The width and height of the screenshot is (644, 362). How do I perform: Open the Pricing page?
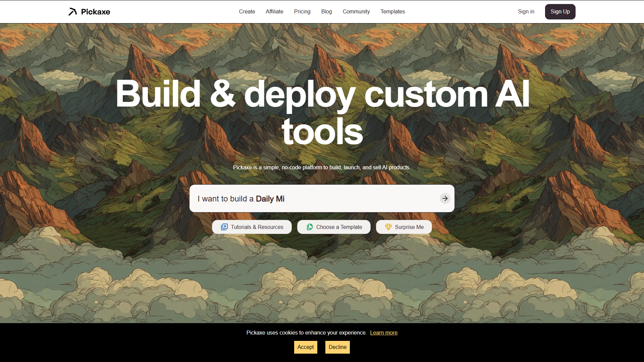302,12
